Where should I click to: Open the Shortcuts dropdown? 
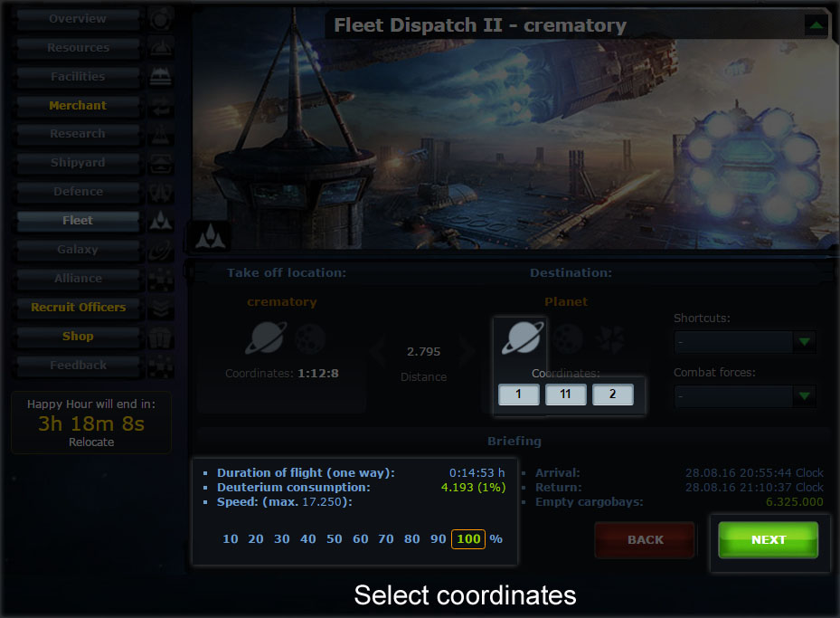(745, 342)
